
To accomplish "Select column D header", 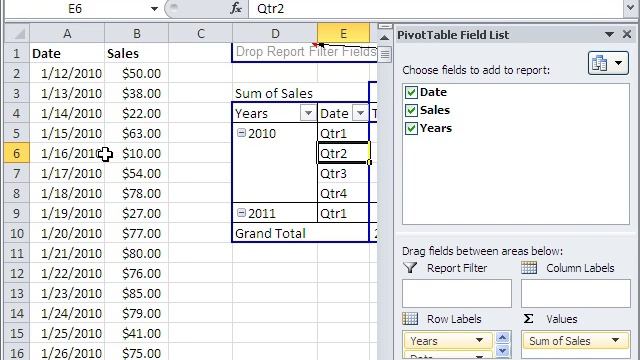I will click(275, 33).
